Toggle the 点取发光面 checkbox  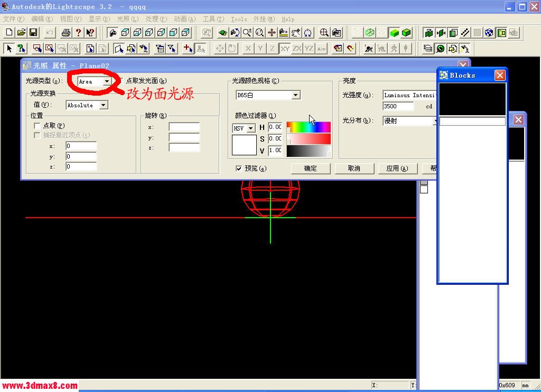[121, 81]
